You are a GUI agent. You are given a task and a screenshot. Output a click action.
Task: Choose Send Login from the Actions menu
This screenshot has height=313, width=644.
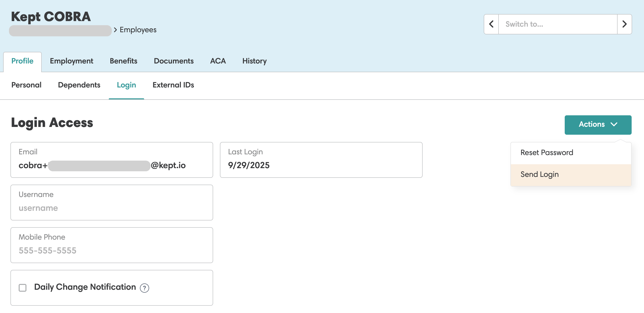pyautogui.click(x=539, y=174)
